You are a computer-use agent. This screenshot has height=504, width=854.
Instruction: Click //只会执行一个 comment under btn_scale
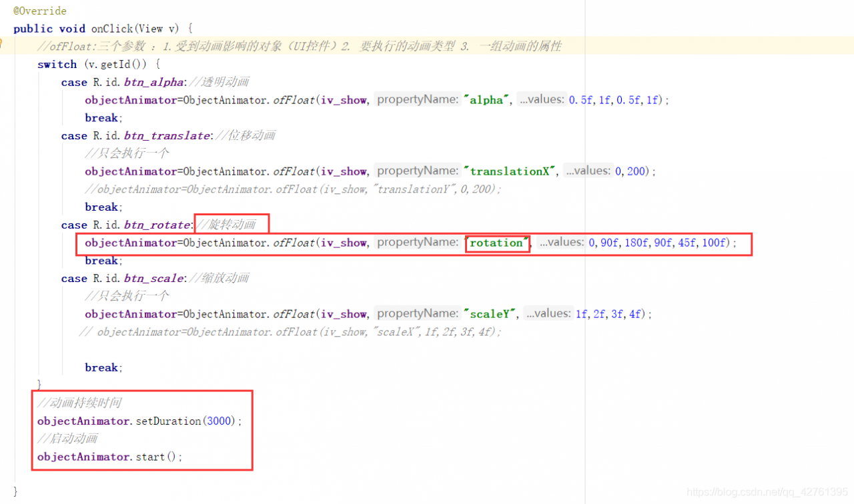pyautogui.click(x=127, y=296)
